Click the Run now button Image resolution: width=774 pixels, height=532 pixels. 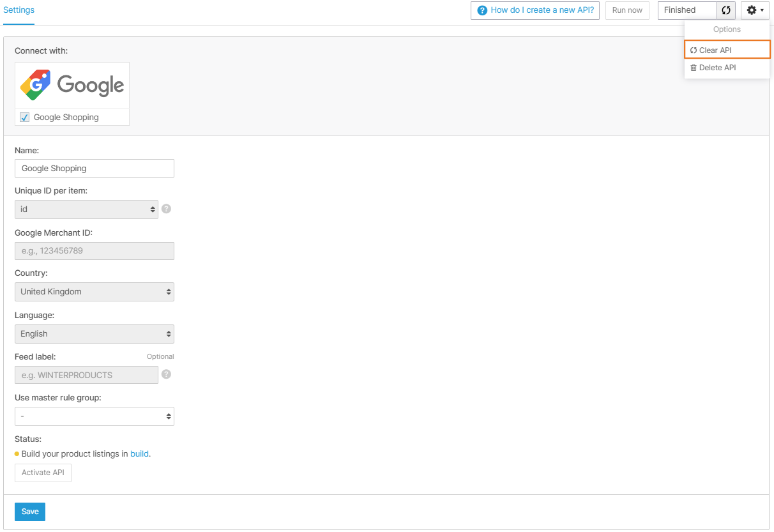click(x=627, y=10)
